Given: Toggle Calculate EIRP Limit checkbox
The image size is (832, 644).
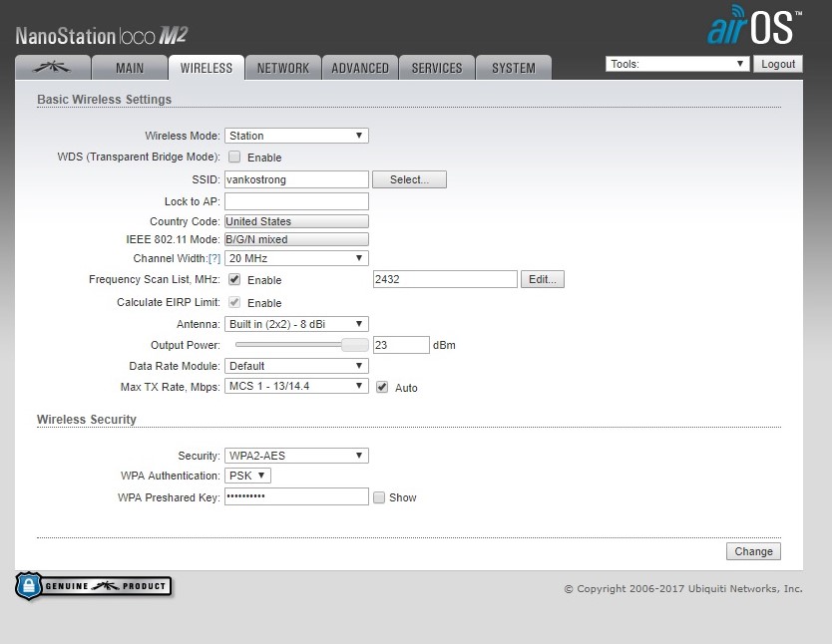Looking at the screenshot, I should 234,302.
